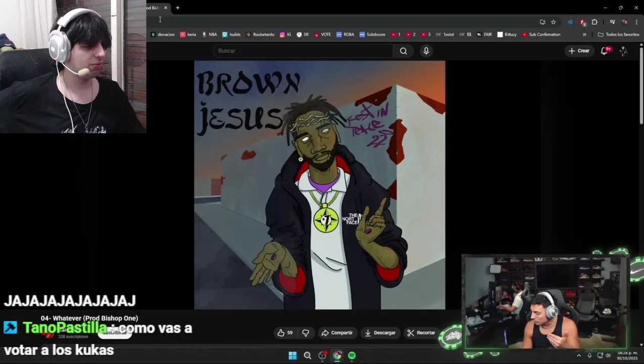This screenshot has width=644, height=364.
Task: Open Todos los favoritos folder
Action: pos(618,34)
